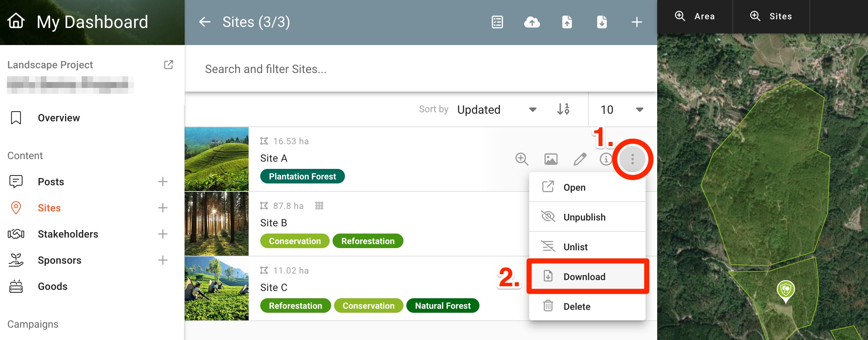Open the Posts section
Image resolution: width=868 pixels, height=340 pixels.
[x=51, y=182]
